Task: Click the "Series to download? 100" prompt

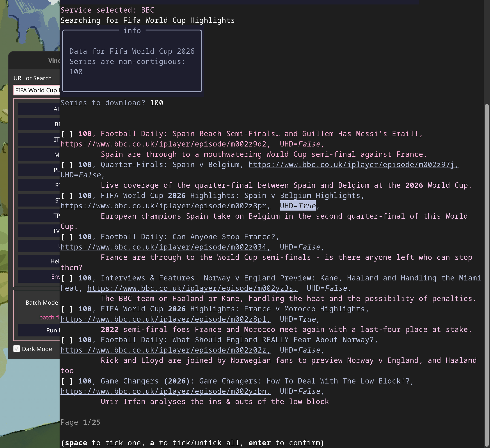Action: click(x=112, y=103)
